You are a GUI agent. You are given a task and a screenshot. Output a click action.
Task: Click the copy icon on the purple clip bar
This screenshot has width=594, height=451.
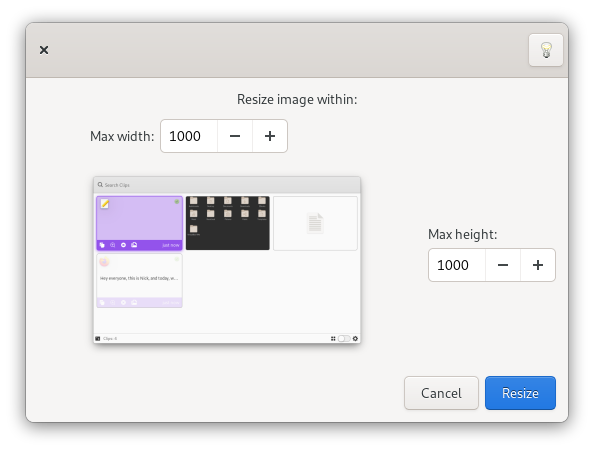point(102,245)
